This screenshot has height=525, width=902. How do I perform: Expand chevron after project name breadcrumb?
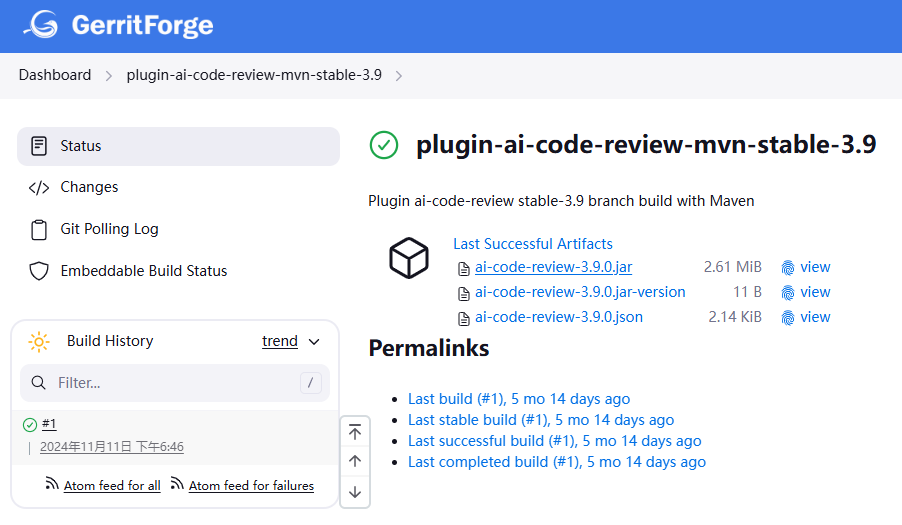click(399, 76)
